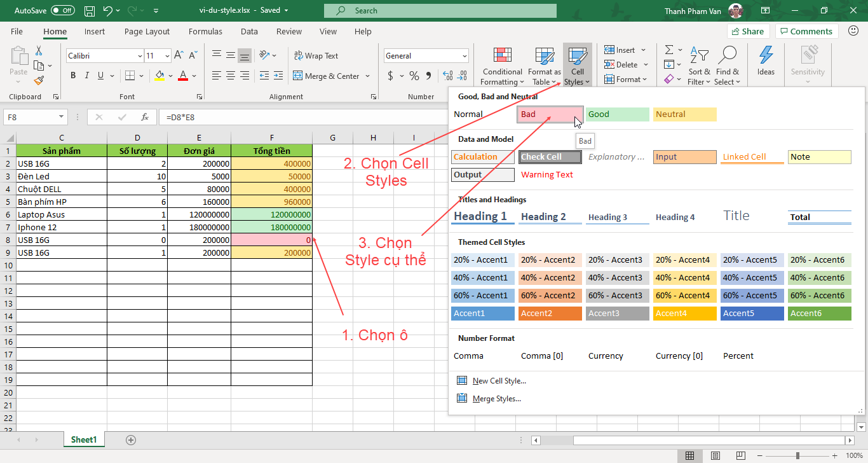The image size is (868, 463).
Task: Increase font size with larger A icon
Action: coord(179,55)
